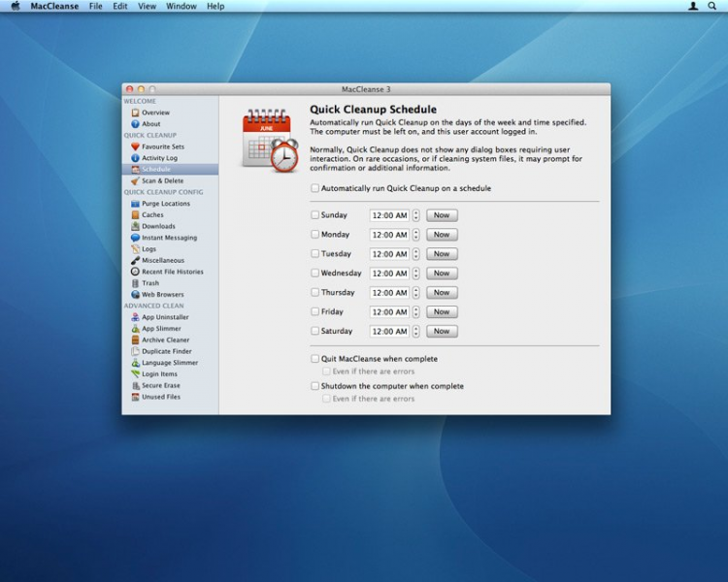Click the Saturday 12:00 AM time field
The height and width of the screenshot is (582, 728).
pos(389,332)
